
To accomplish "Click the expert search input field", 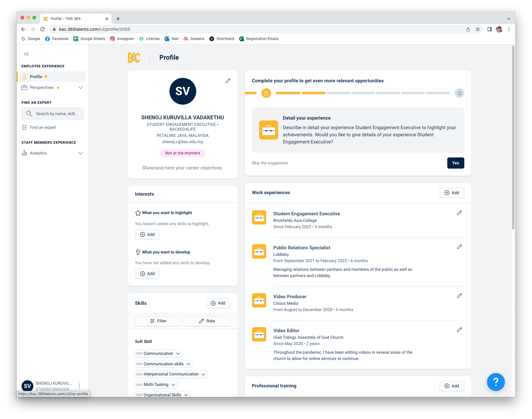I will 52,114.
